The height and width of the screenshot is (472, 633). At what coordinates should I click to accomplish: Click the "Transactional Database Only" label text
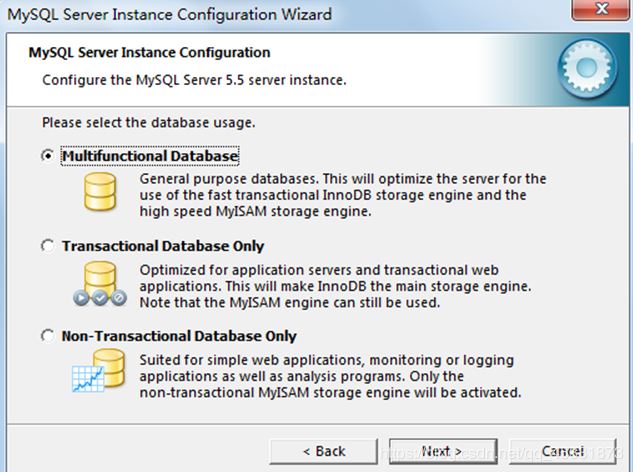click(163, 246)
